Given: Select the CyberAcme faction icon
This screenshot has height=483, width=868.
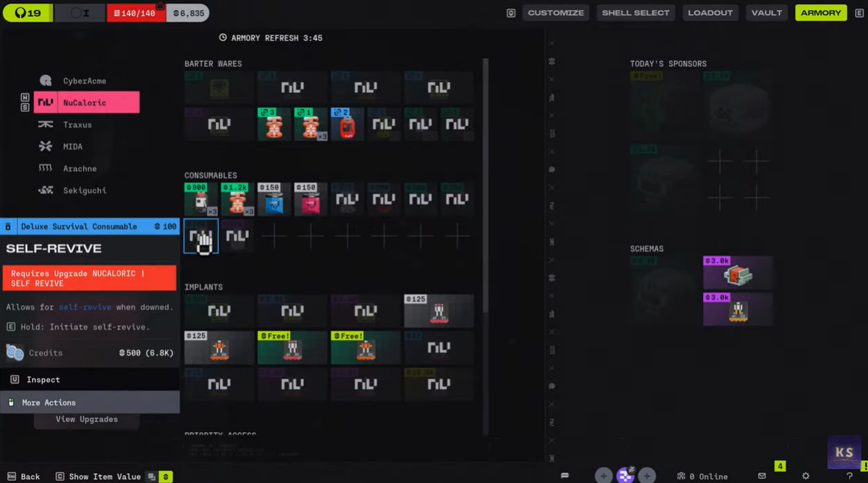Looking at the screenshot, I should pos(46,81).
